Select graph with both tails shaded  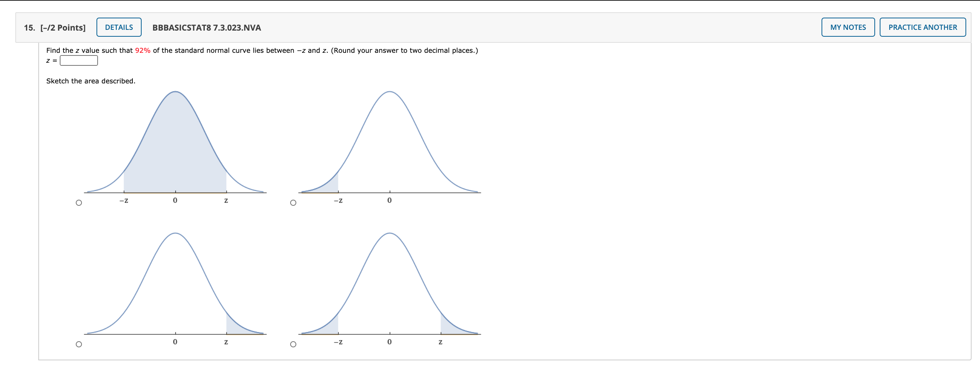coord(293,344)
